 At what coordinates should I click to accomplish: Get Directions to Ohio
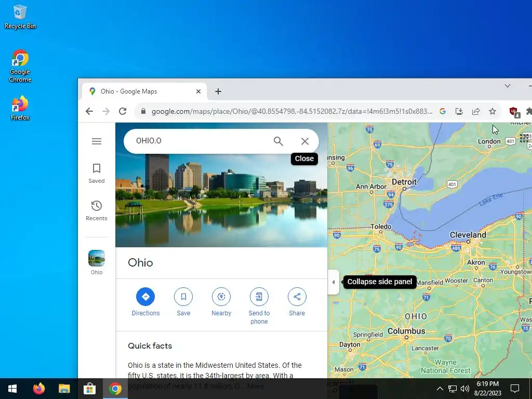(145, 302)
